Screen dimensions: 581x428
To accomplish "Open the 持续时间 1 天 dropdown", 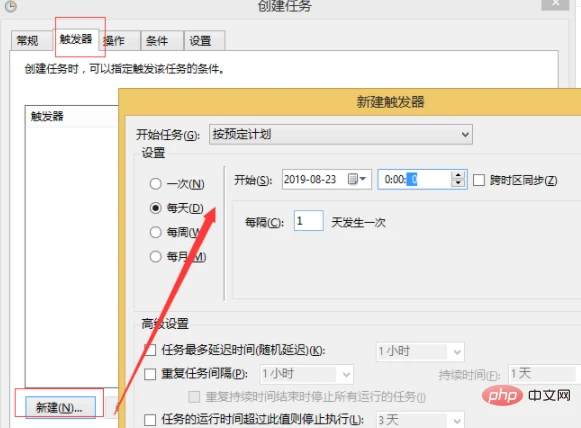I will pyautogui.click(x=543, y=374).
